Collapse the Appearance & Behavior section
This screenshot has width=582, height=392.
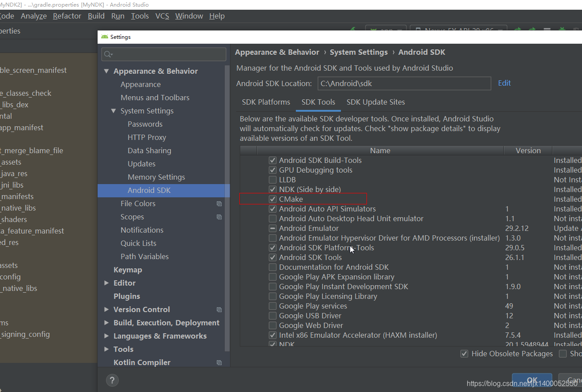point(106,71)
